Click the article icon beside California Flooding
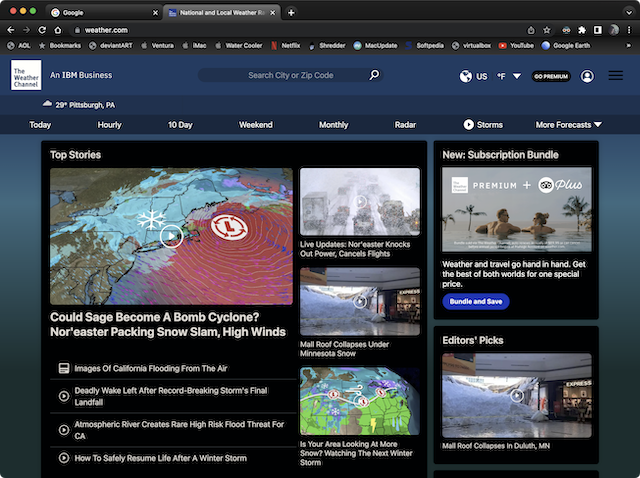 click(64, 368)
